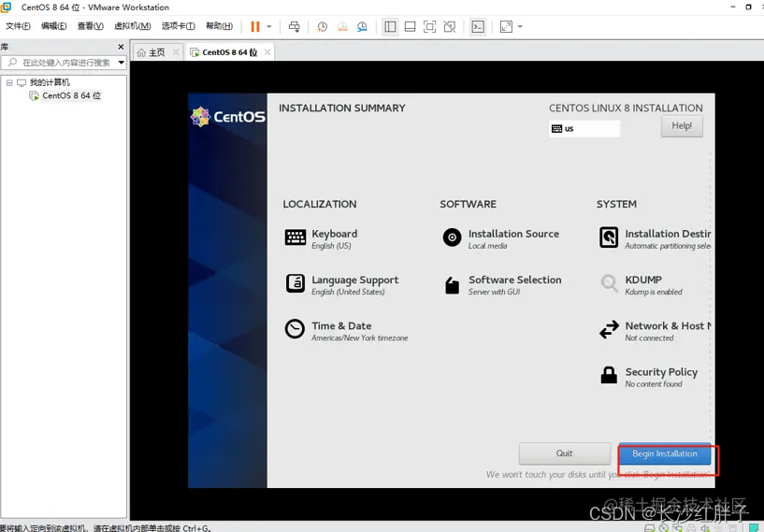Open KDUMP configuration

(x=641, y=285)
